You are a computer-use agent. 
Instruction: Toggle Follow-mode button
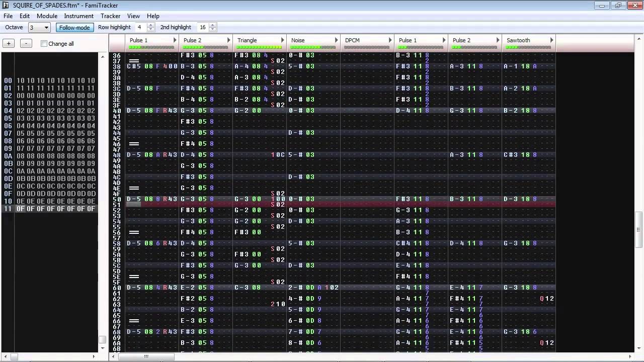(74, 28)
